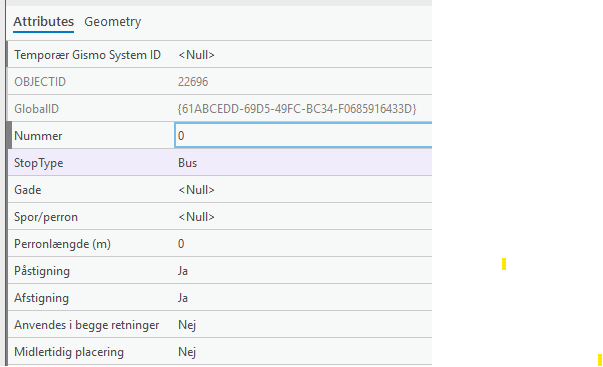Select the Anvendes i begge retninger label

coord(87,325)
